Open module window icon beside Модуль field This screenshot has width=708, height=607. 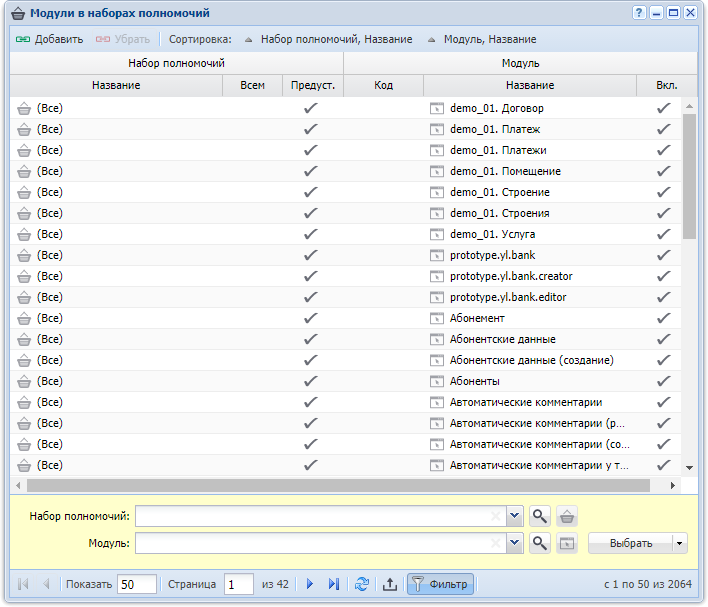pos(567,543)
